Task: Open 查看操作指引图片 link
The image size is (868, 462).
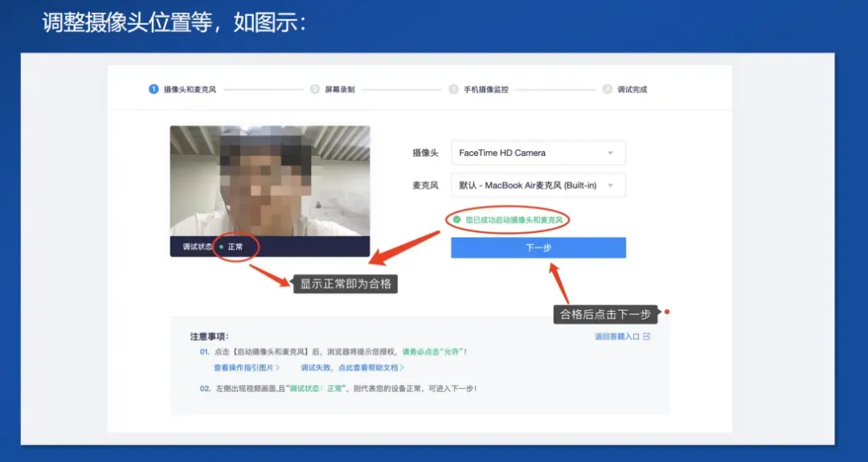Action: [x=247, y=367]
